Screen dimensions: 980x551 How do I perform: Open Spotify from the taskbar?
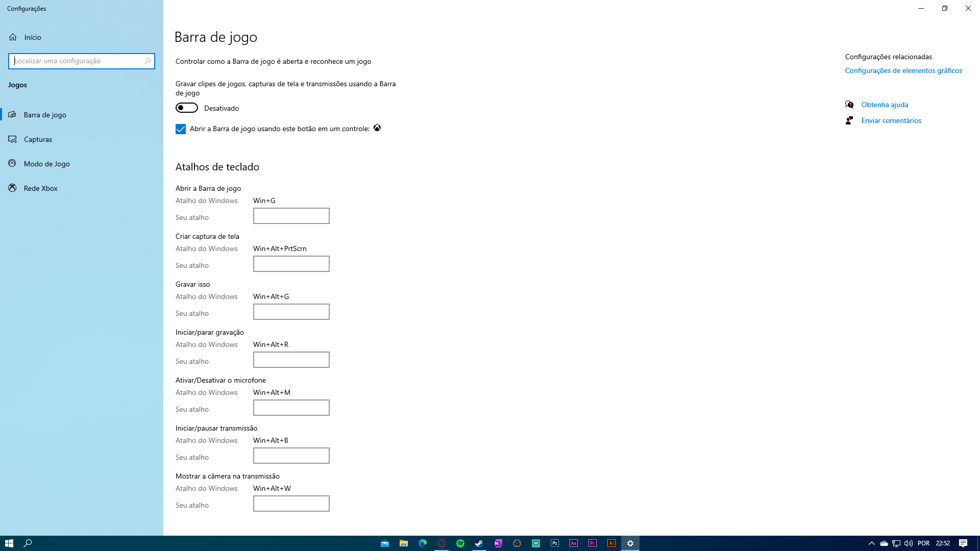[460, 543]
